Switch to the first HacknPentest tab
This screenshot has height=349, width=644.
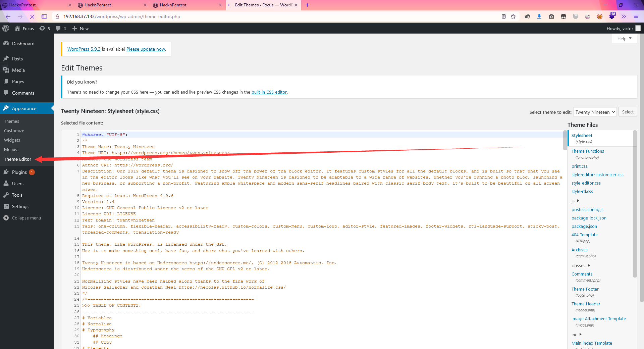37,5
